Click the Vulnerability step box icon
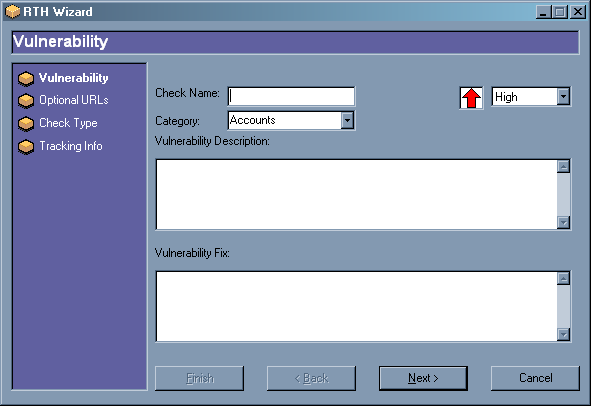Image resolution: width=591 pixels, height=406 pixels. [x=26, y=79]
